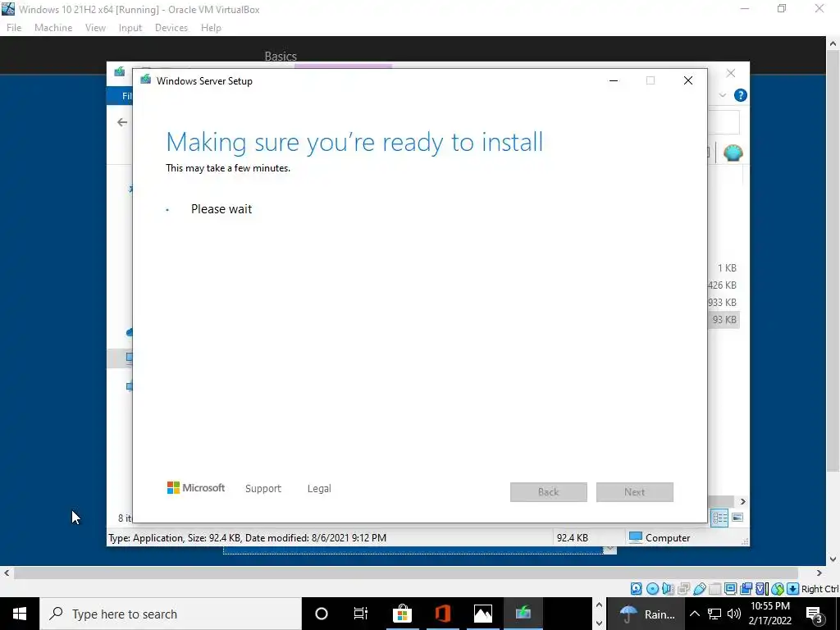Click the VirtualBox vertical scrollbar up arrow
Viewport: 840px width, 630px height.
pyautogui.click(x=833, y=43)
